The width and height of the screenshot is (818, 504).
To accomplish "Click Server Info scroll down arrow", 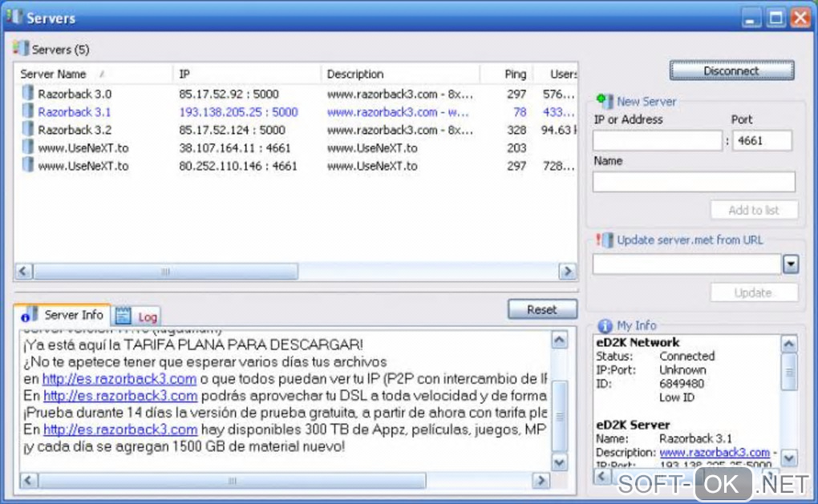I will coord(559,462).
